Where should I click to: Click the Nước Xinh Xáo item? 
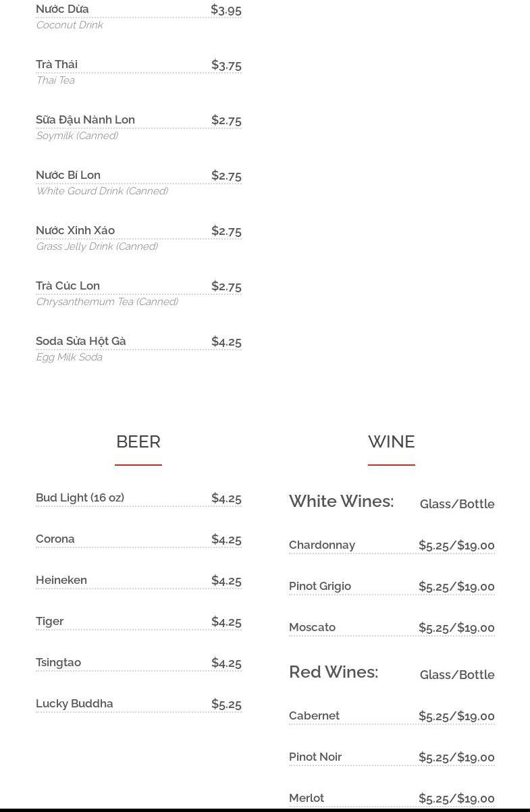(75, 231)
